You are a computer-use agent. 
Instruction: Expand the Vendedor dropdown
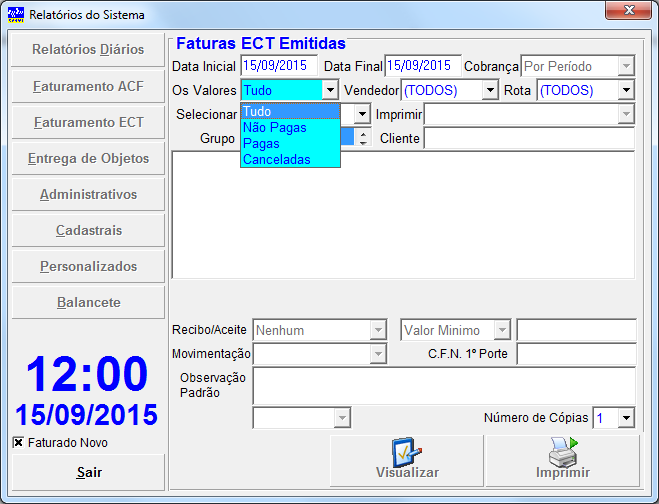coord(490,90)
